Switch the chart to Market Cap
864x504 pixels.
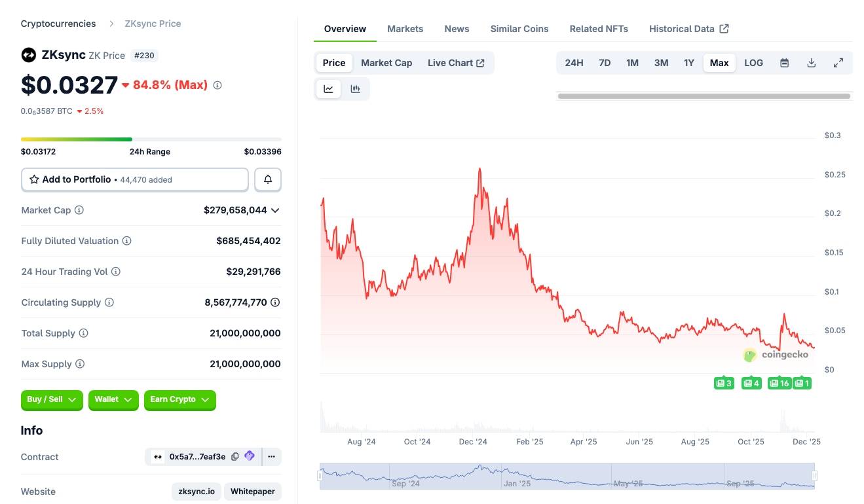coord(386,63)
